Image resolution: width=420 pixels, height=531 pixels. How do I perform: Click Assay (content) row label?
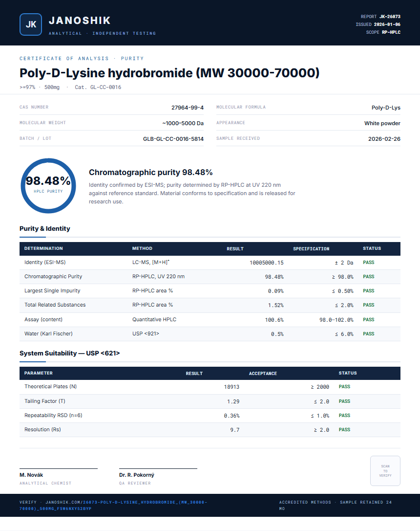[43, 320]
